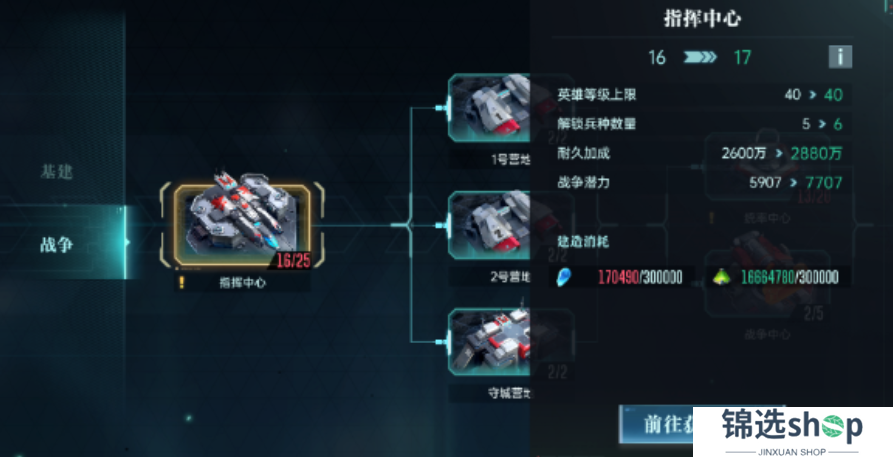Click the 16/25 level badge on 指挥中心
Image resolution: width=893 pixels, height=457 pixels.
point(293,260)
